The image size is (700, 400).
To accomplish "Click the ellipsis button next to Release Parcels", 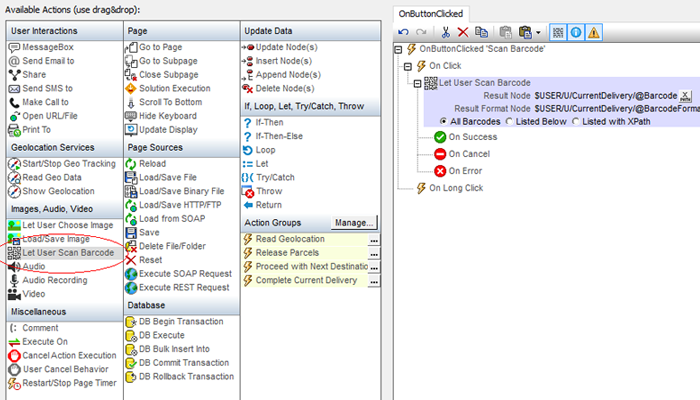I will tap(372, 254).
